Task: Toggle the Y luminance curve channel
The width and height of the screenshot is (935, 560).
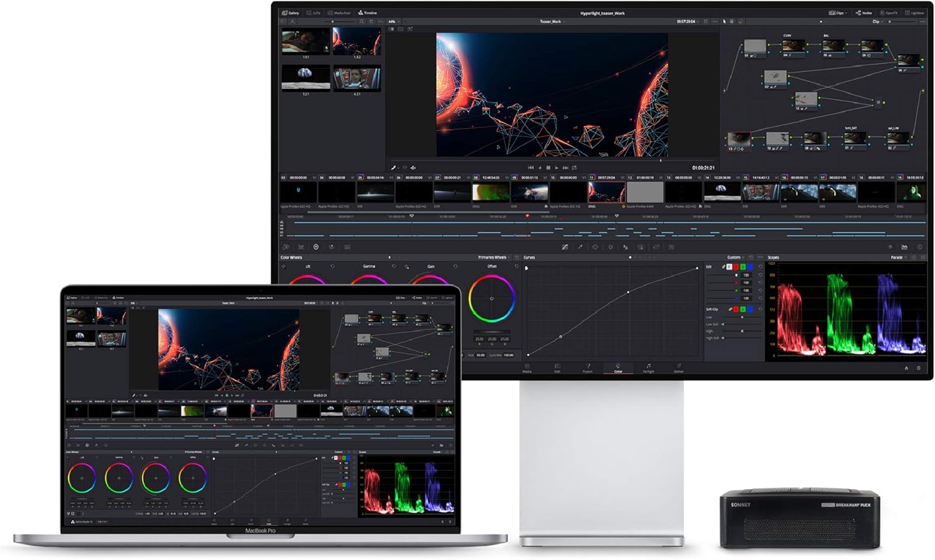Action: tap(729, 267)
